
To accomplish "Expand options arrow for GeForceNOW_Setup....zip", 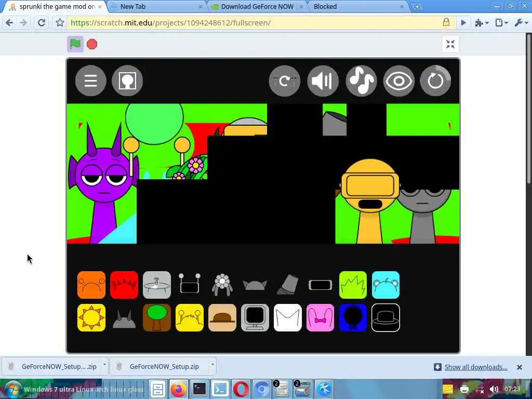I will (x=104, y=365).
